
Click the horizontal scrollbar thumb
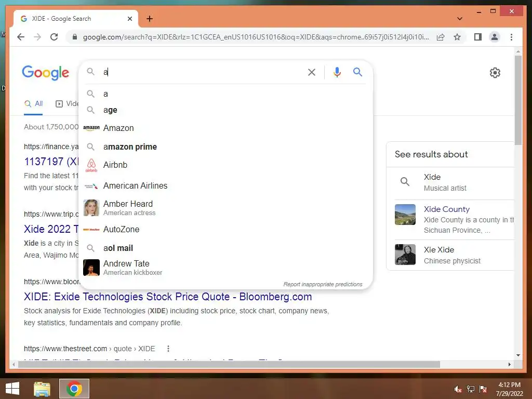click(229, 364)
